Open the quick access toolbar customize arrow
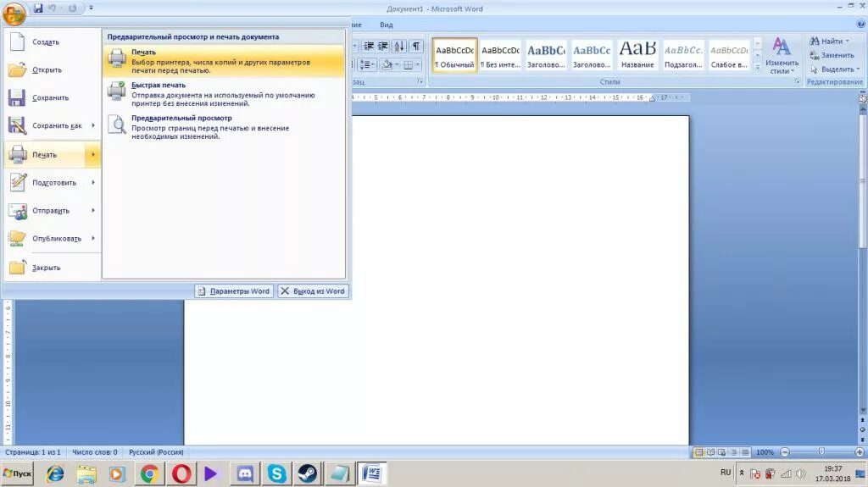Screen dimensions: 868x487 [91, 8]
